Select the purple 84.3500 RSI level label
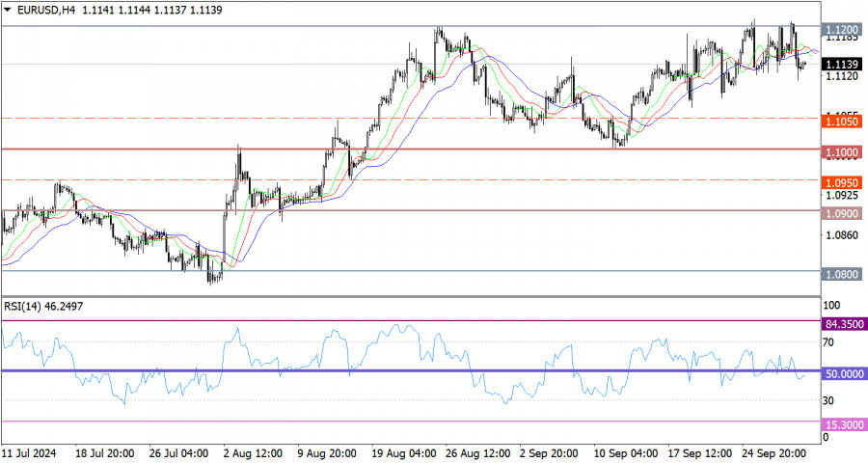 pos(844,324)
